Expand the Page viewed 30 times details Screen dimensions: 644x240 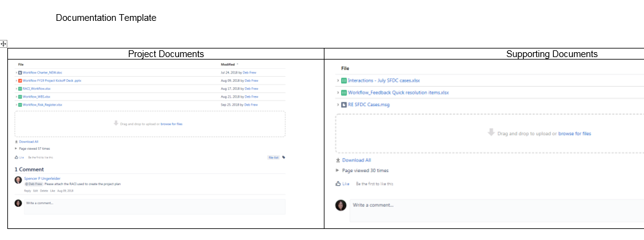(x=338, y=170)
